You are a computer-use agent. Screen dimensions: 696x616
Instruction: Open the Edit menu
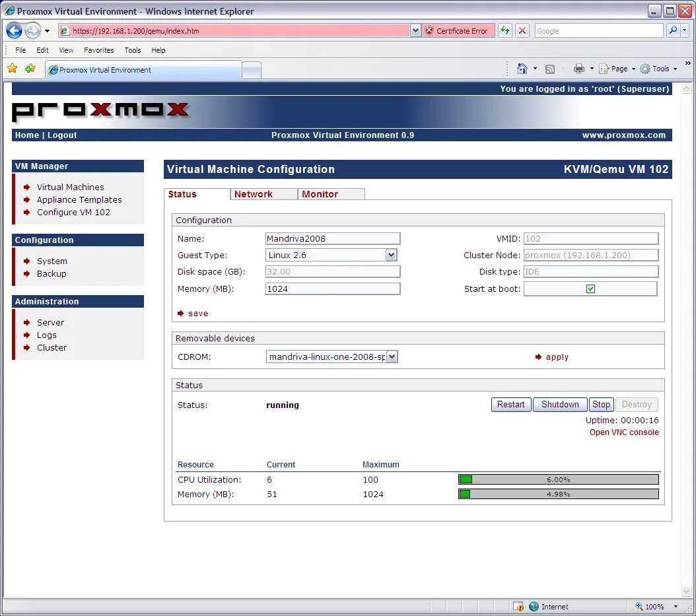pos(42,50)
